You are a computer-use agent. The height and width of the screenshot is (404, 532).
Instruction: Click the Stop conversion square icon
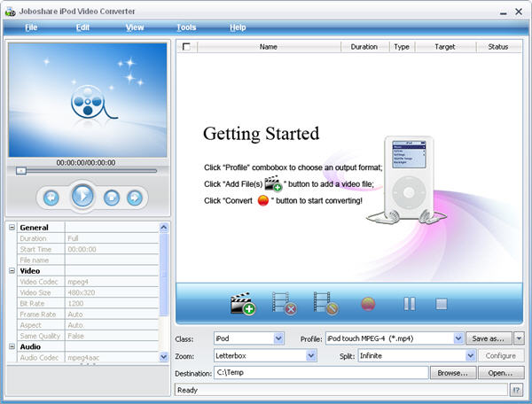click(442, 304)
